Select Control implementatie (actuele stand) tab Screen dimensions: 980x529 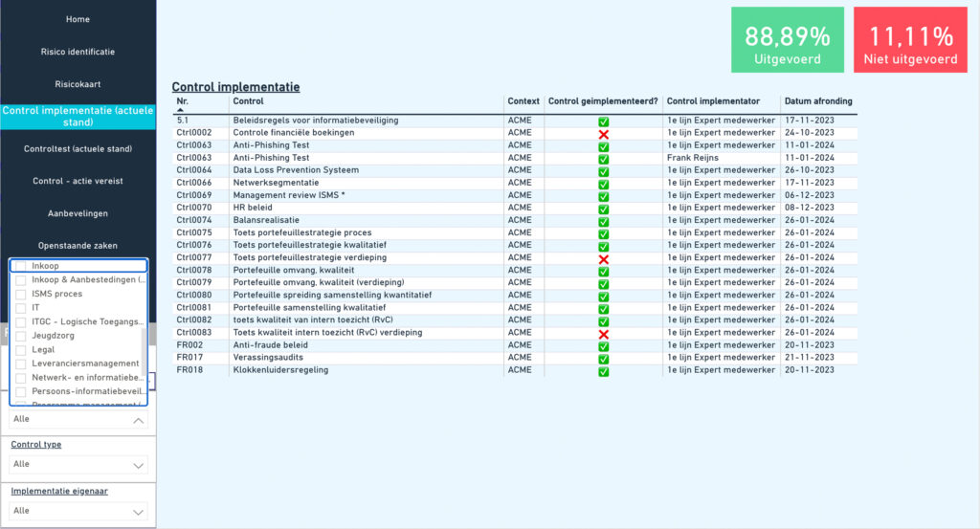[x=78, y=117]
